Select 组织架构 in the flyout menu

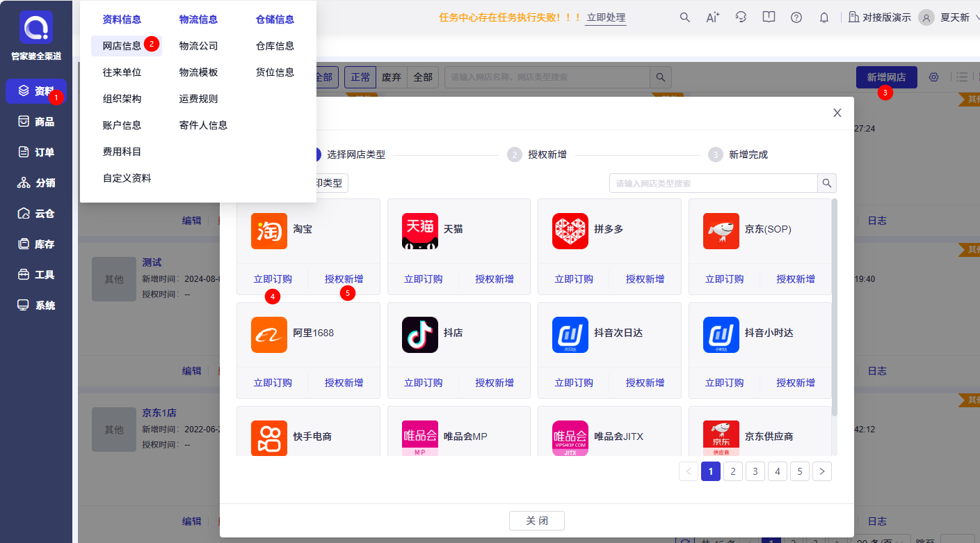click(122, 99)
